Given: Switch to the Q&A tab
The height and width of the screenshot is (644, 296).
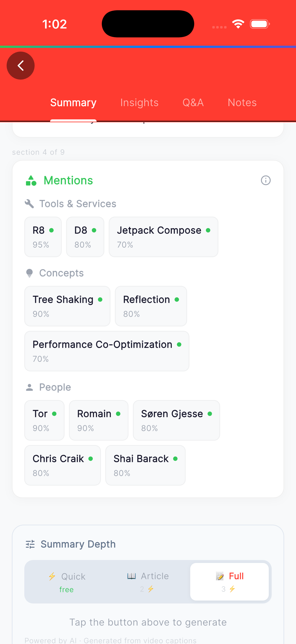Looking at the screenshot, I should pyautogui.click(x=193, y=103).
